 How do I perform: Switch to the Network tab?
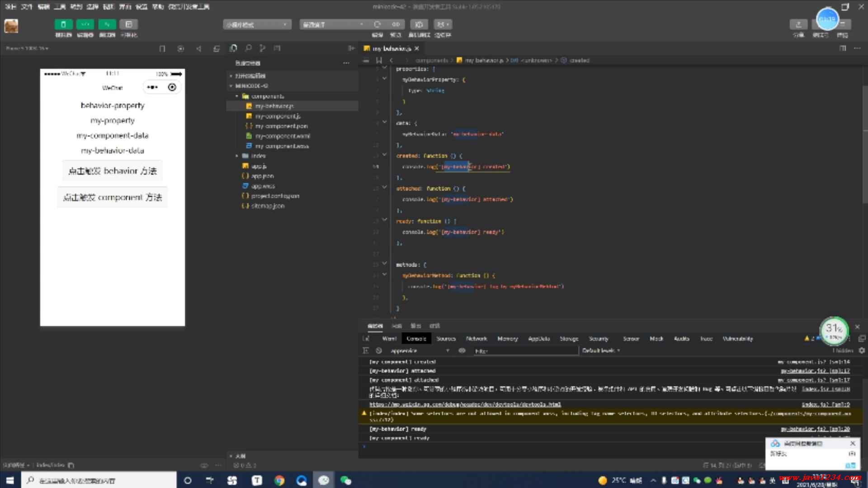476,338
